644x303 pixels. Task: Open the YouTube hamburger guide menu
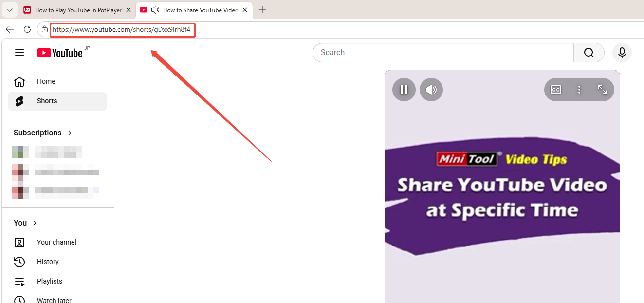(19, 53)
